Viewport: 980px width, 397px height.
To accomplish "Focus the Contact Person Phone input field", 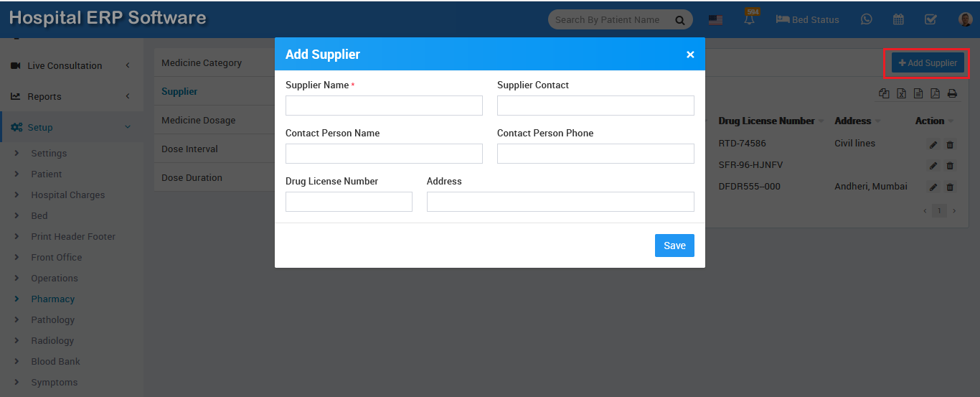I will click(595, 154).
